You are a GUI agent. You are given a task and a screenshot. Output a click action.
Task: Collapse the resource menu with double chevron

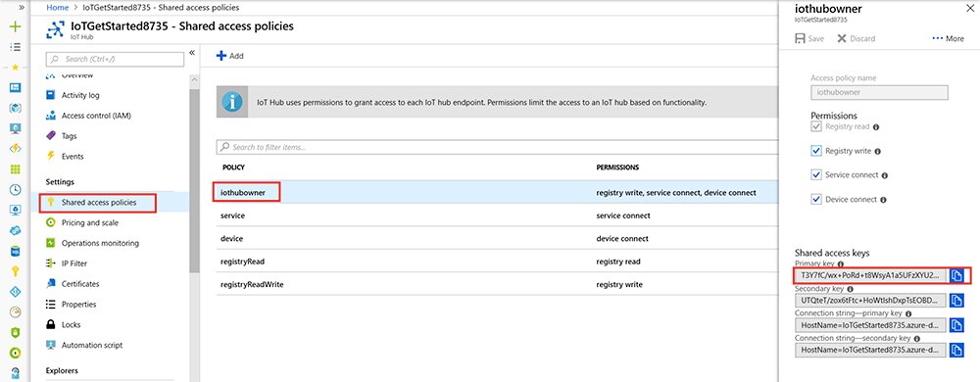coord(192,53)
